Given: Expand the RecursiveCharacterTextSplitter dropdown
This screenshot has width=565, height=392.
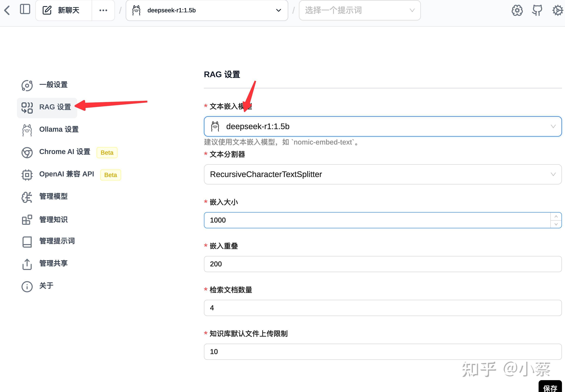Looking at the screenshot, I should 383,174.
